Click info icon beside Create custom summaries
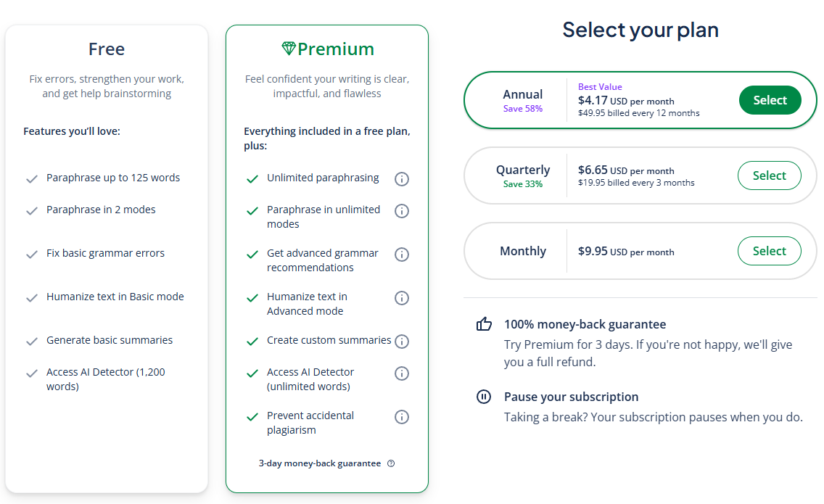 tap(402, 342)
